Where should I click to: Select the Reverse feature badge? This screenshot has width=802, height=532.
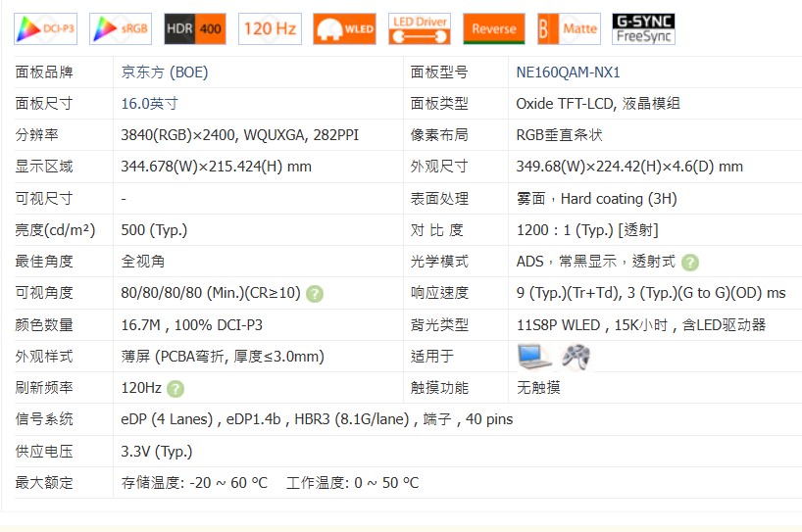493,28
